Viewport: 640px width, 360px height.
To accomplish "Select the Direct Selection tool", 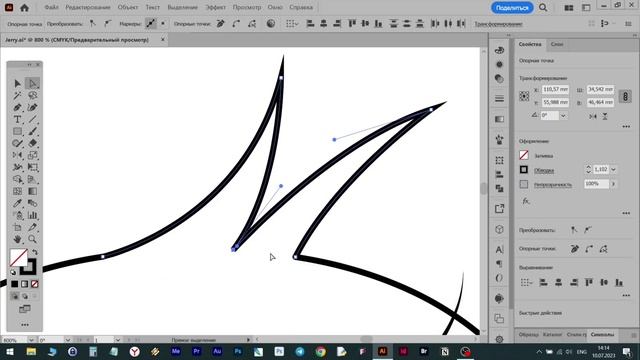I will 33,84.
